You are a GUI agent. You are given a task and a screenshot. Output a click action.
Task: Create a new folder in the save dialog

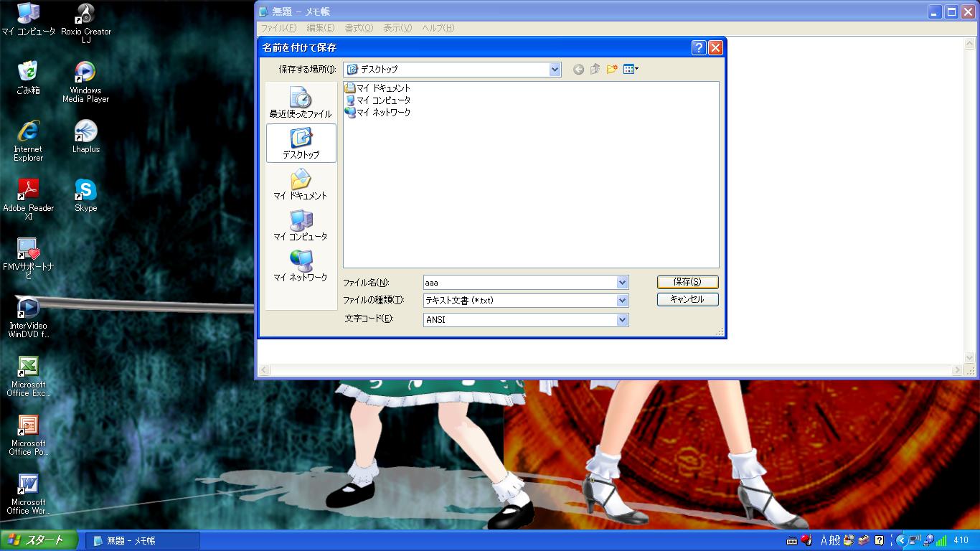pyautogui.click(x=612, y=70)
